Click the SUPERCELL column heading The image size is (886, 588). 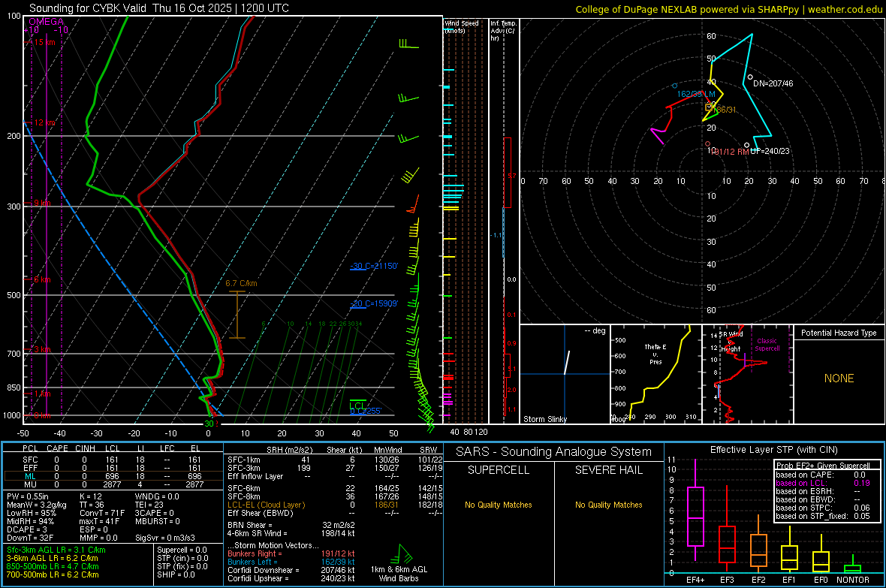coord(499,470)
